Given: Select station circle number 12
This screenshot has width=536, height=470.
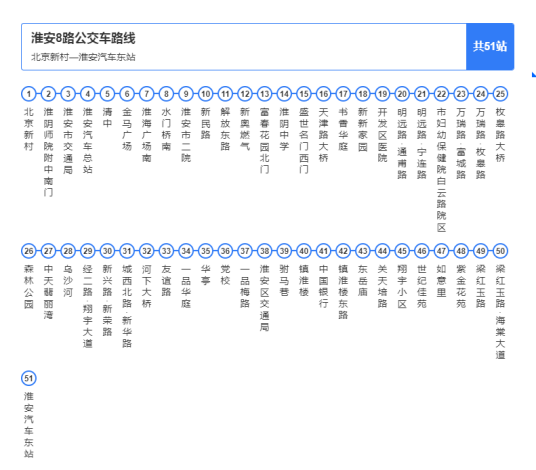Looking at the screenshot, I should [245, 94].
